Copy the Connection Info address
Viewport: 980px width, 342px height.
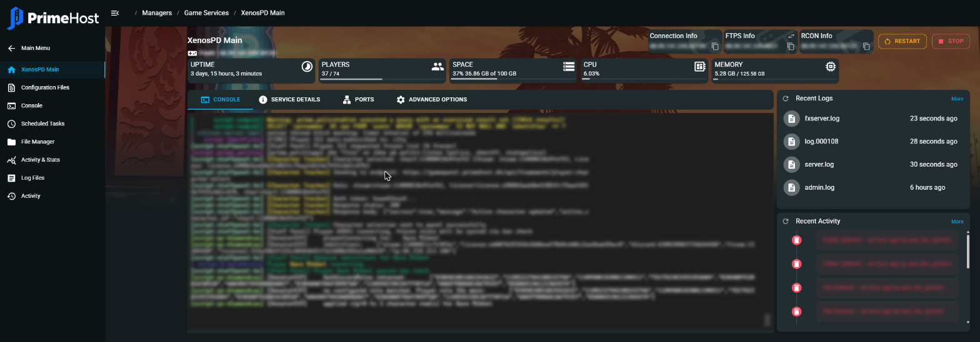pyautogui.click(x=714, y=47)
